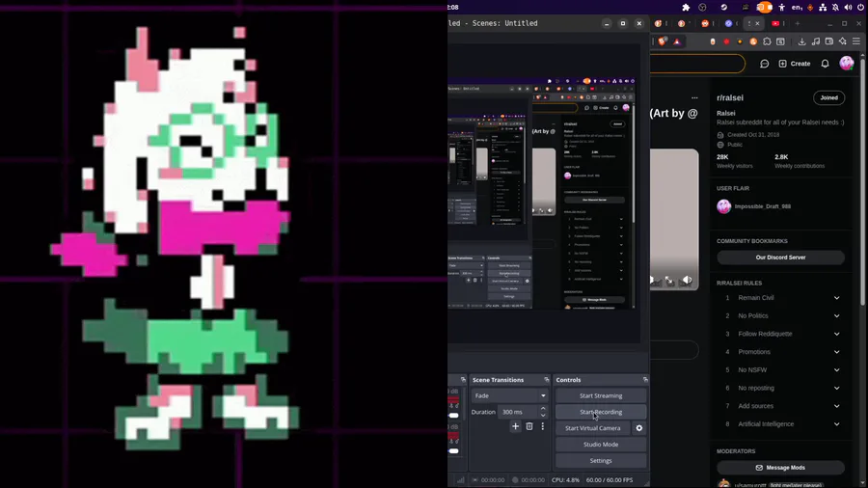Open the Leo AI sparkle icon
The width and height of the screenshot is (868, 488).
pos(843,41)
